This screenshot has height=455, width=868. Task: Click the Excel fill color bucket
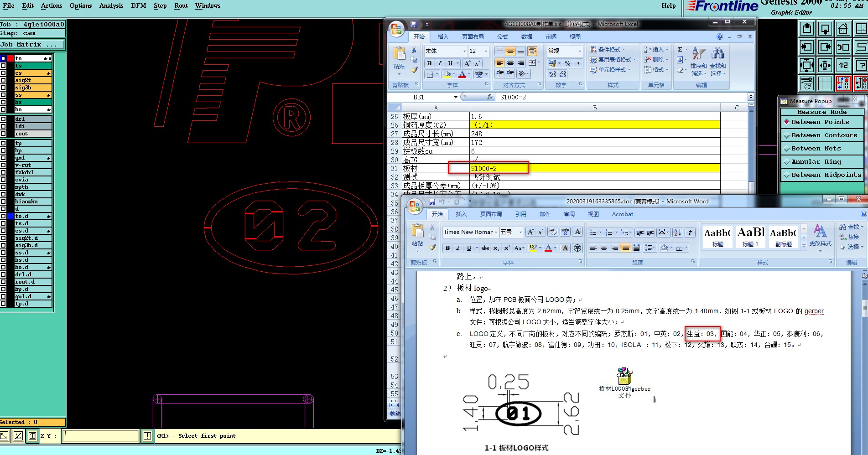click(x=447, y=74)
